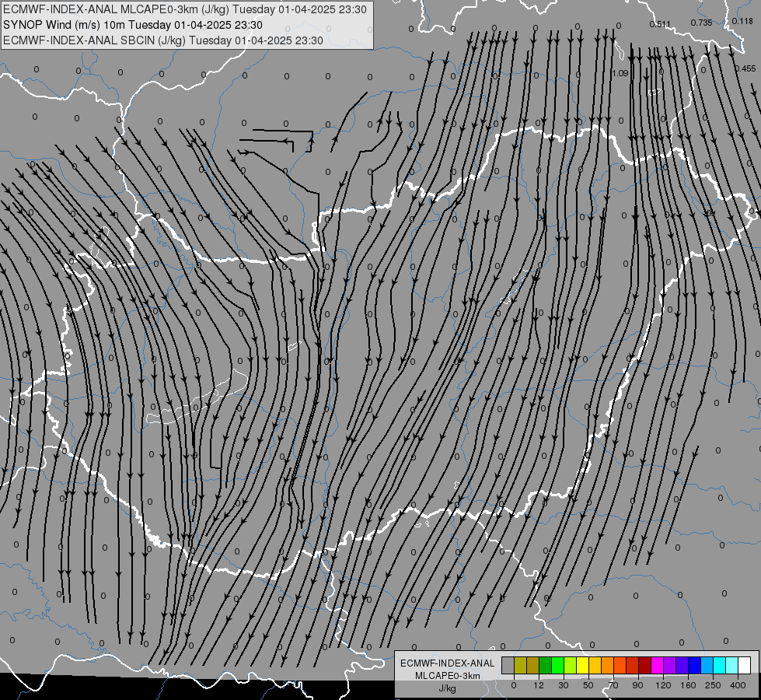The image size is (761, 700).
Task: Click the MLCAPE0-3km legend label
Action: pos(448,676)
